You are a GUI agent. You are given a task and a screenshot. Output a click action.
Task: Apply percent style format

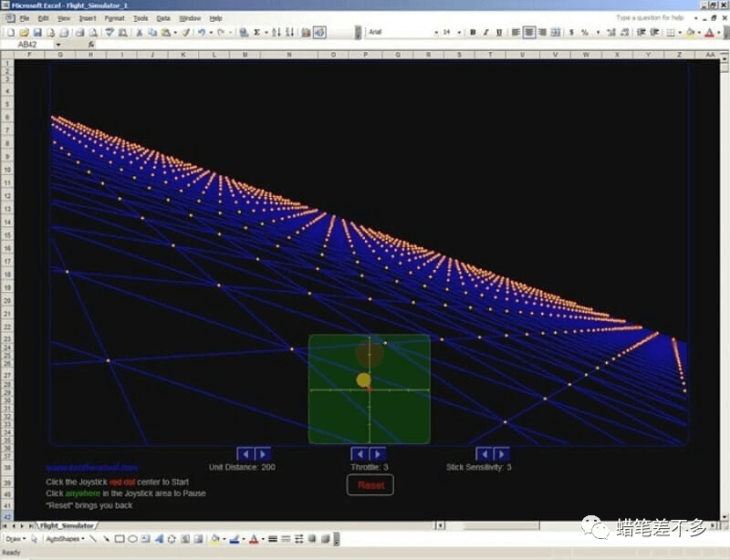coord(585,32)
